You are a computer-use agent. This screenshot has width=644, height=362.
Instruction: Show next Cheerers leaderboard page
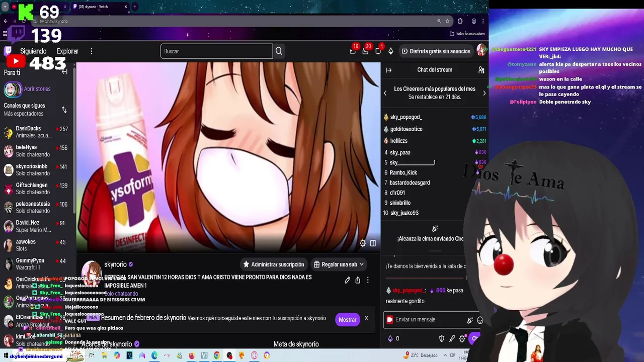tap(484, 93)
